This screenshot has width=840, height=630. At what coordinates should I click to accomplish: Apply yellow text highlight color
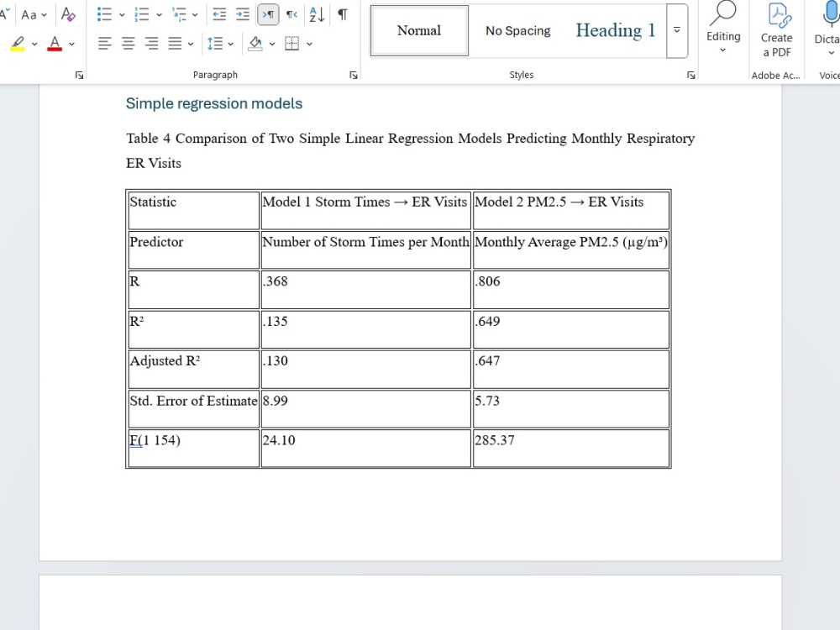[18, 44]
